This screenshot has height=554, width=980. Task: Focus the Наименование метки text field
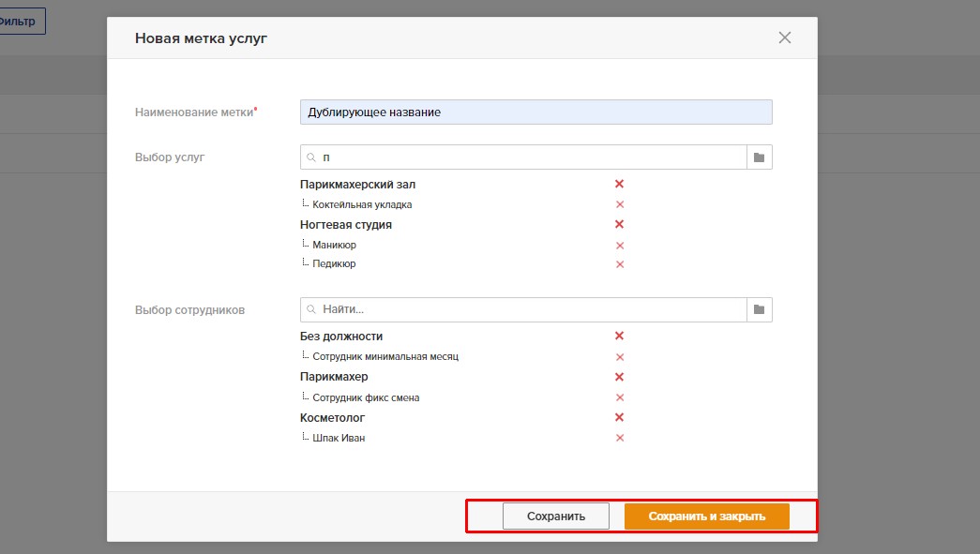click(x=535, y=112)
